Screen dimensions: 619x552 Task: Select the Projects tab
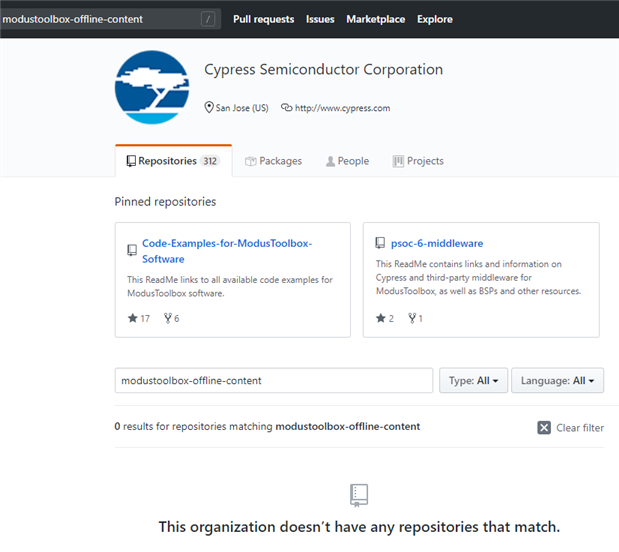coord(418,161)
